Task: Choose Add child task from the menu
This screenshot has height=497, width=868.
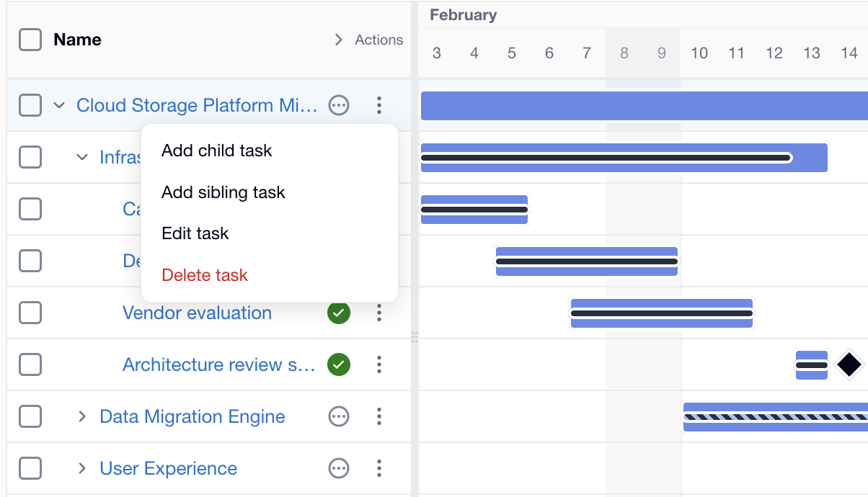Action: point(216,151)
